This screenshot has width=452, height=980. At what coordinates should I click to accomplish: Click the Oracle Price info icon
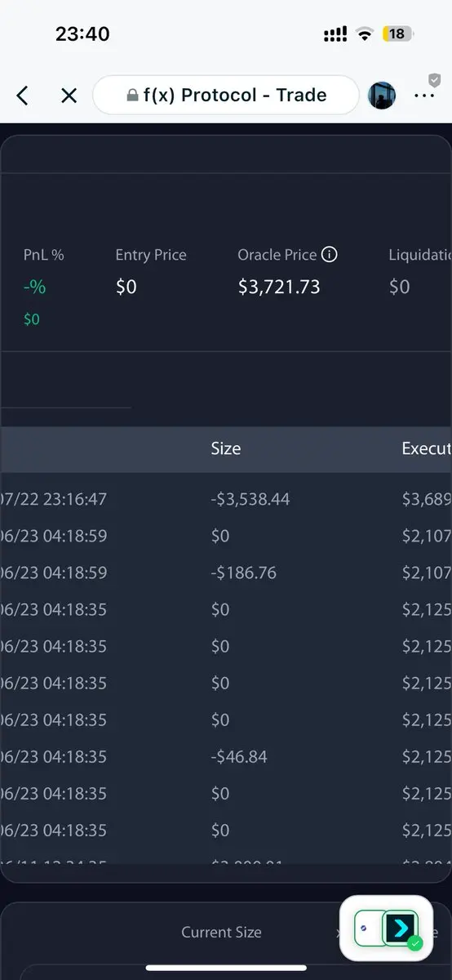pyautogui.click(x=330, y=255)
